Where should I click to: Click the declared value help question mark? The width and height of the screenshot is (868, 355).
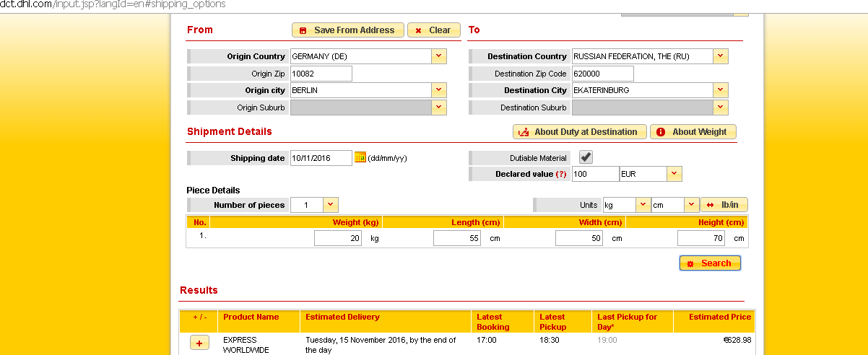(x=561, y=175)
